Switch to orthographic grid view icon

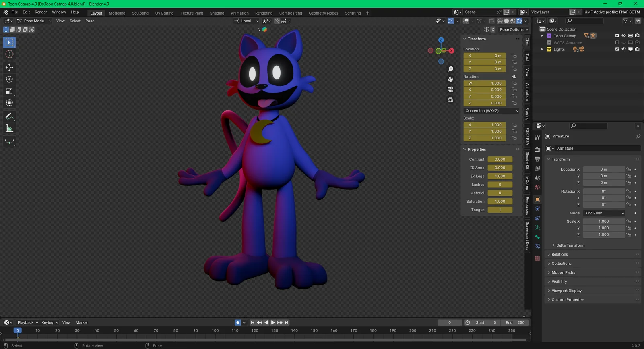coord(450,100)
